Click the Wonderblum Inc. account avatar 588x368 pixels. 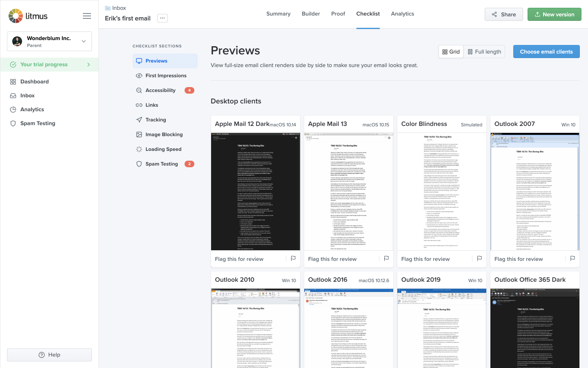(x=17, y=41)
